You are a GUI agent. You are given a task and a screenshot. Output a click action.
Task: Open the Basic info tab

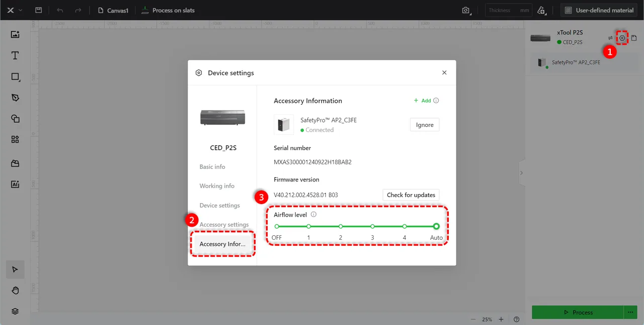[x=212, y=167]
